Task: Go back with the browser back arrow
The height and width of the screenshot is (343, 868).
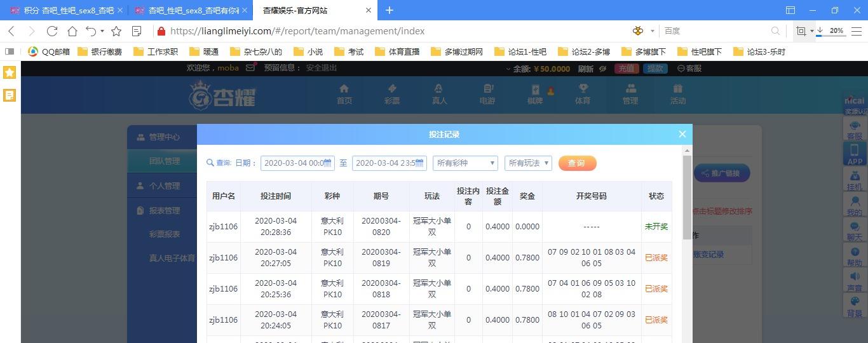Action: (11, 30)
